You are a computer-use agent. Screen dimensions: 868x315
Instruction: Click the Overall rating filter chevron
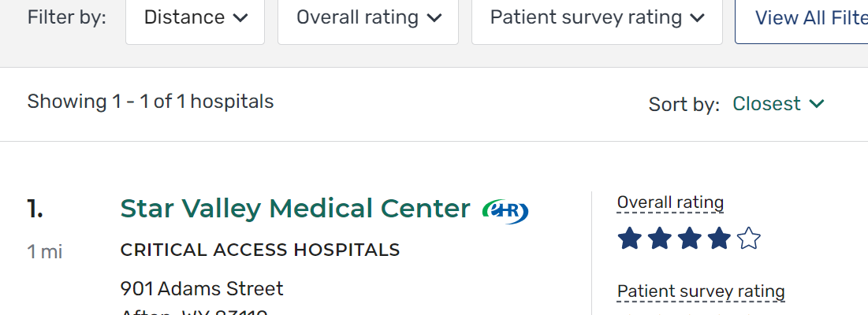tap(434, 18)
